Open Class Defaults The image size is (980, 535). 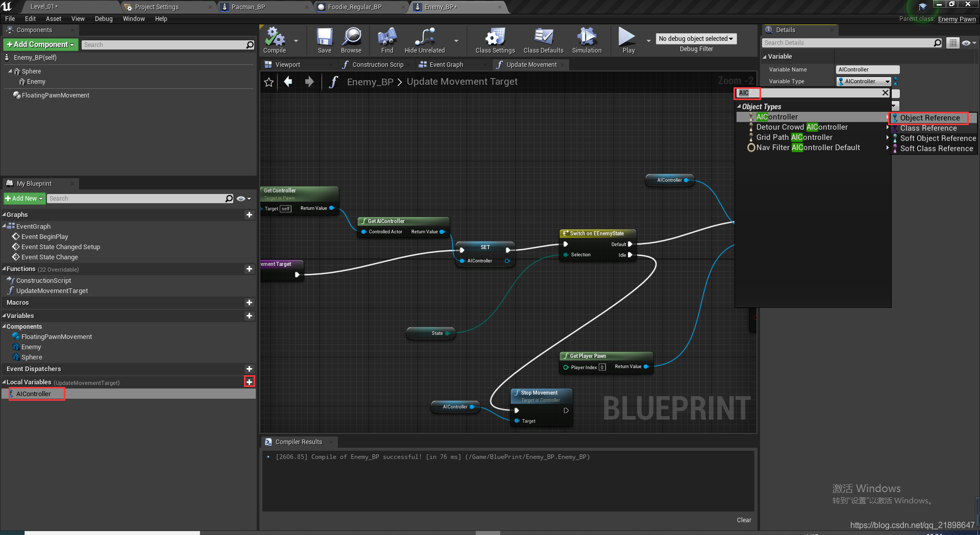point(544,40)
